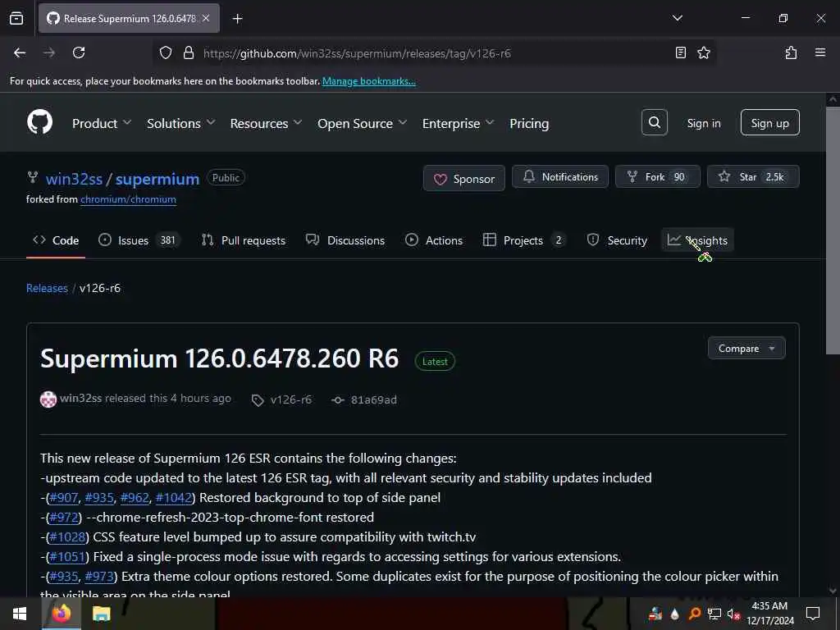Open the notification center icon in taskbar
840x630 pixels.
pos(813,614)
